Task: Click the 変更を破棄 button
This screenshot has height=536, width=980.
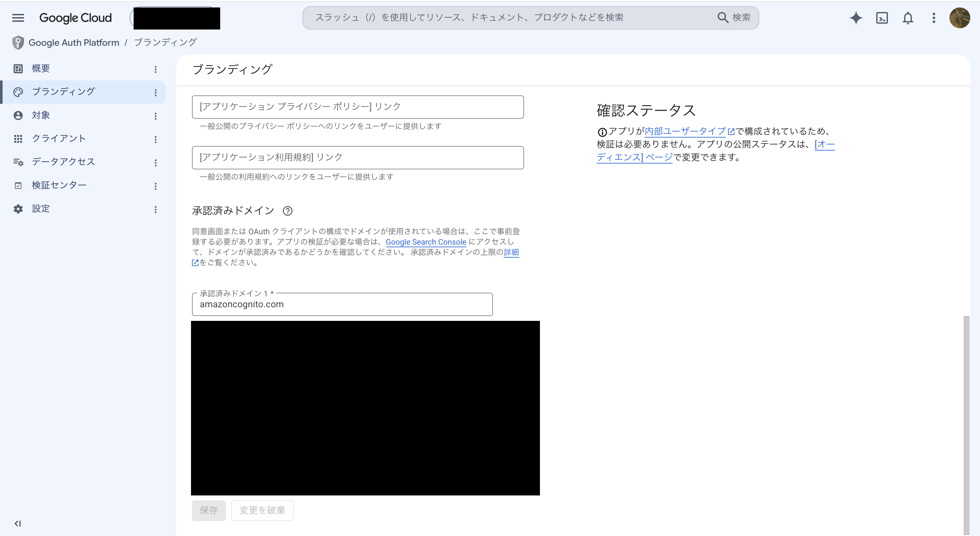Action: click(262, 510)
